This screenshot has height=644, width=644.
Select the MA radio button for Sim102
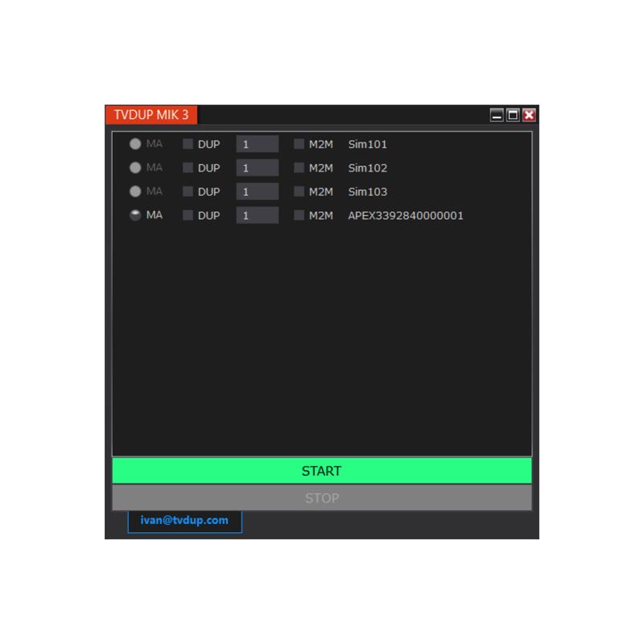point(135,167)
